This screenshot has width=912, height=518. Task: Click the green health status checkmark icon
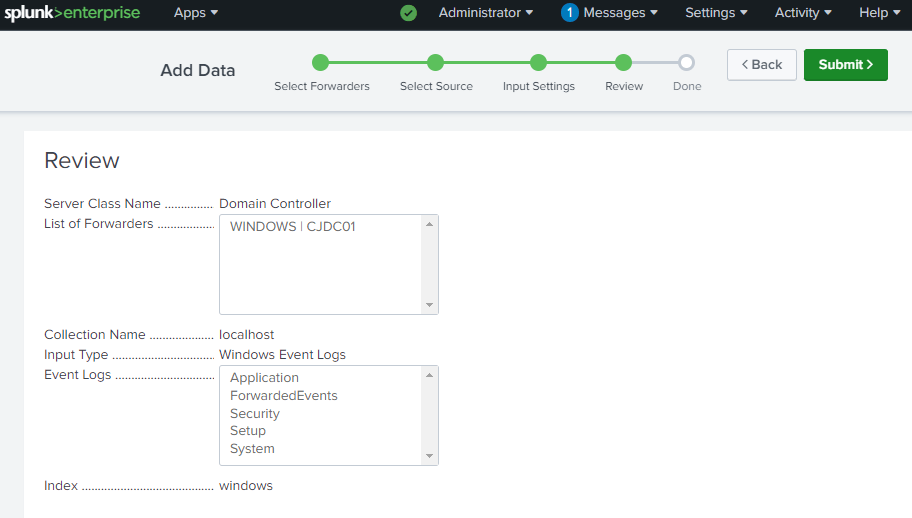coord(408,13)
